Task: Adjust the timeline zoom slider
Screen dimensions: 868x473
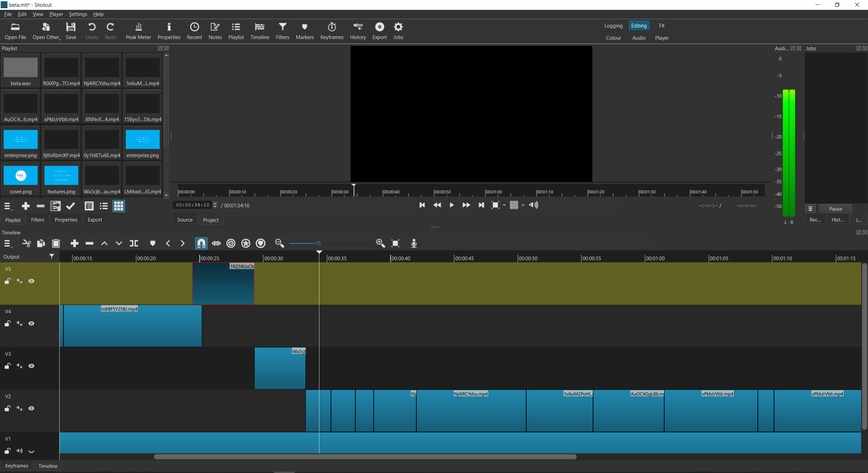Action: coord(318,243)
